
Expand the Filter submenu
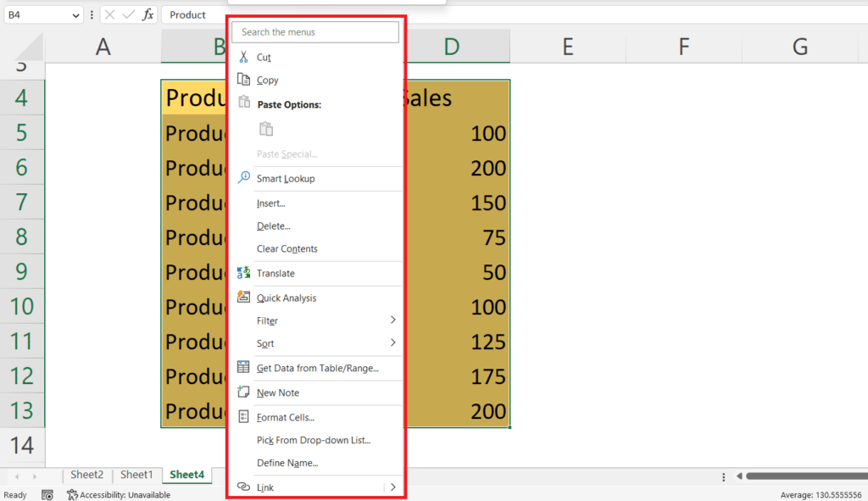tap(267, 320)
